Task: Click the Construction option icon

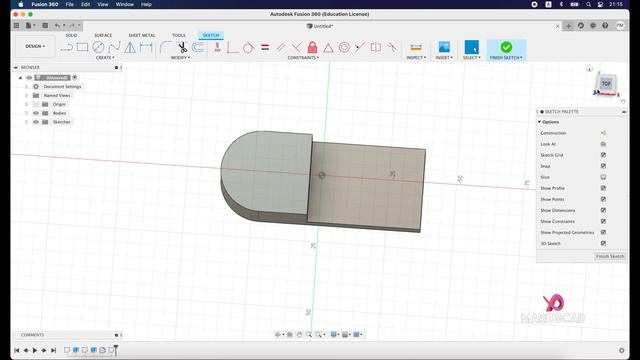Action: click(x=603, y=133)
